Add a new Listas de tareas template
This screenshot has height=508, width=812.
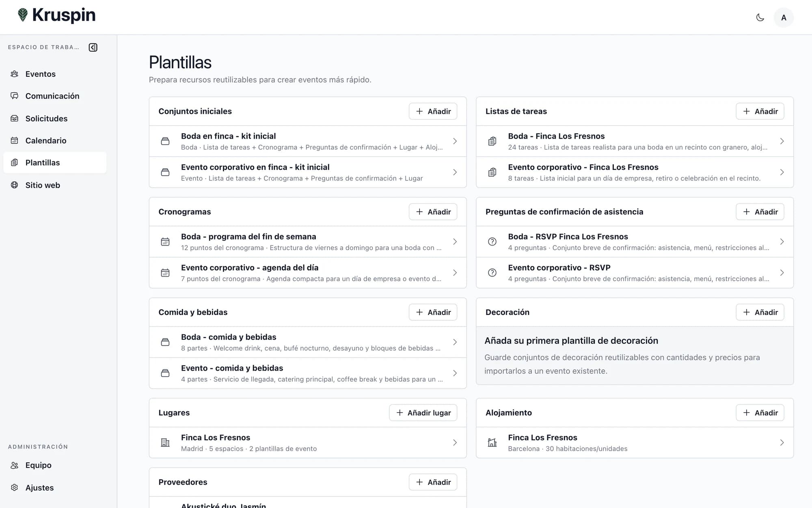pos(760,111)
